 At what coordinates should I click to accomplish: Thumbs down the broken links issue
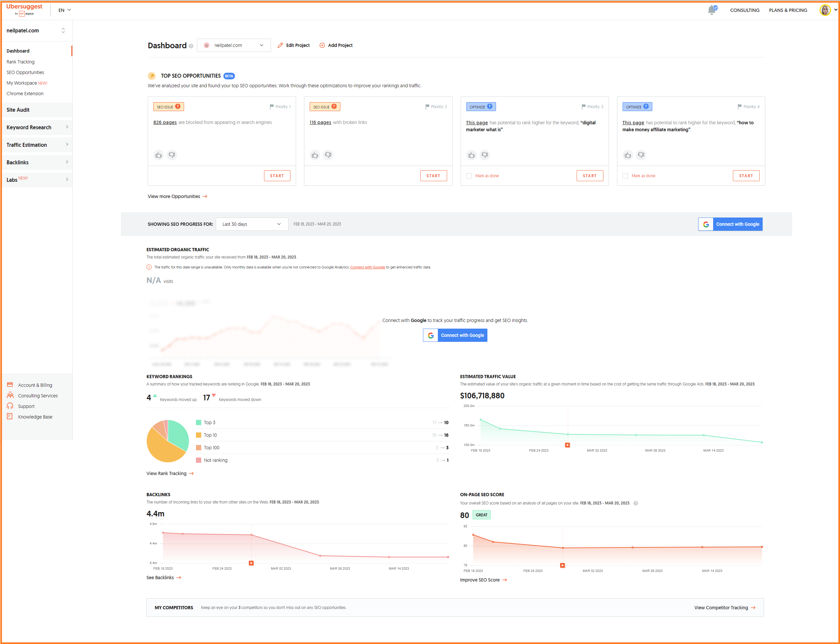(328, 155)
